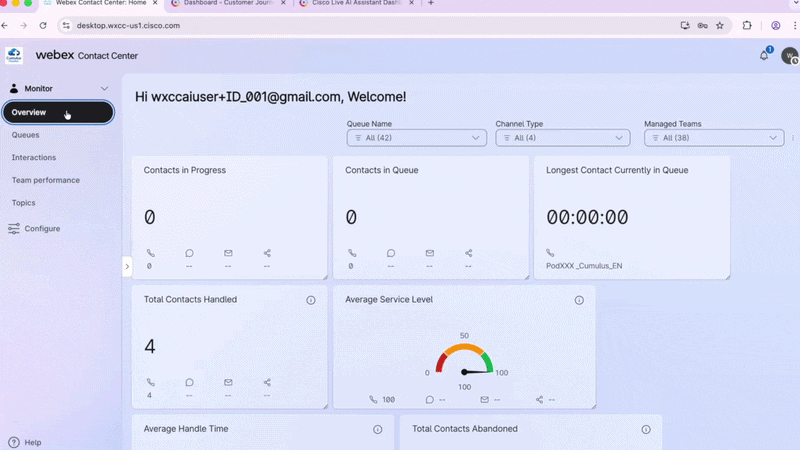Open the browser extensions puzzle icon

(x=747, y=26)
